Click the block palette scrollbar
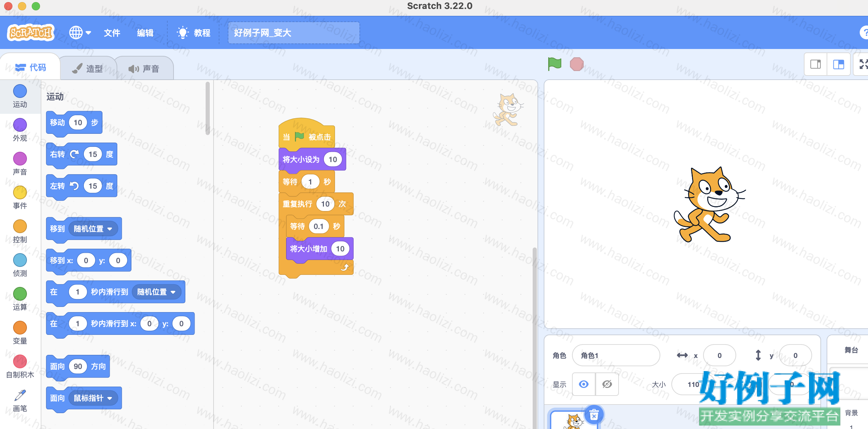 (208, 109)
